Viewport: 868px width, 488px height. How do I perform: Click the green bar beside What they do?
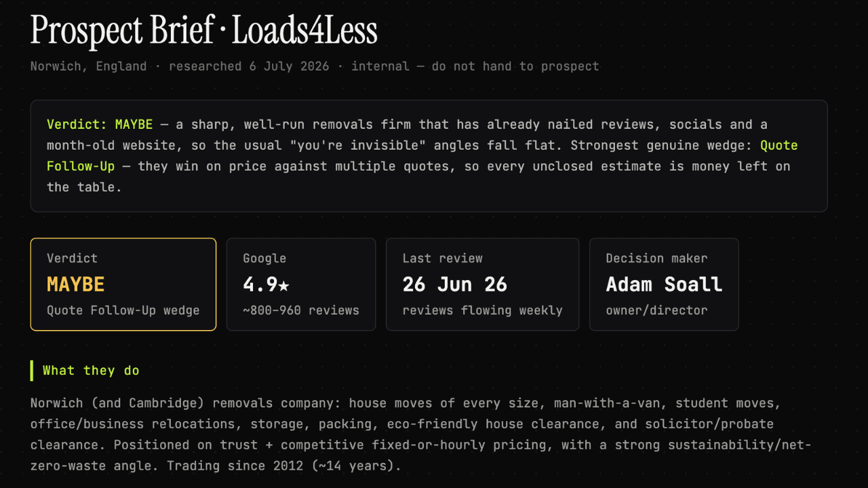[32, 371]
